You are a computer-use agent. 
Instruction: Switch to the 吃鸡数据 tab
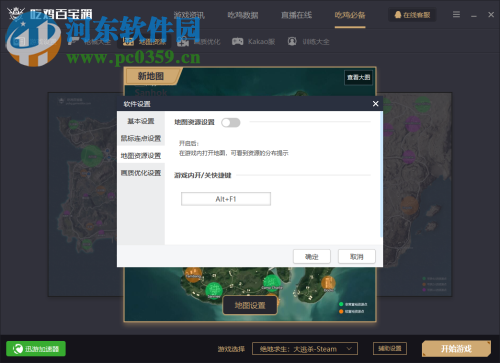[243, 15]
